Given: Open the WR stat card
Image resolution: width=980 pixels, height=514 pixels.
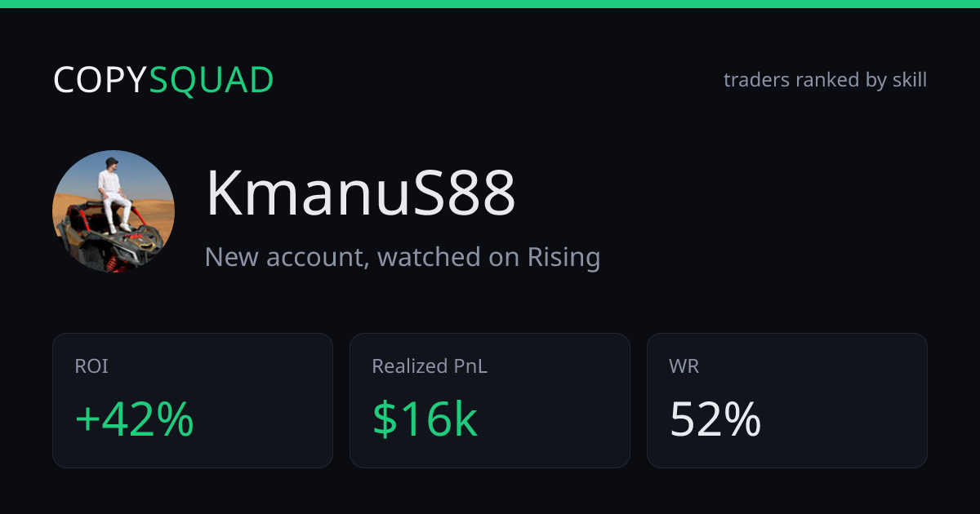Looking at the screenshot, I should (x=787, y=401).
